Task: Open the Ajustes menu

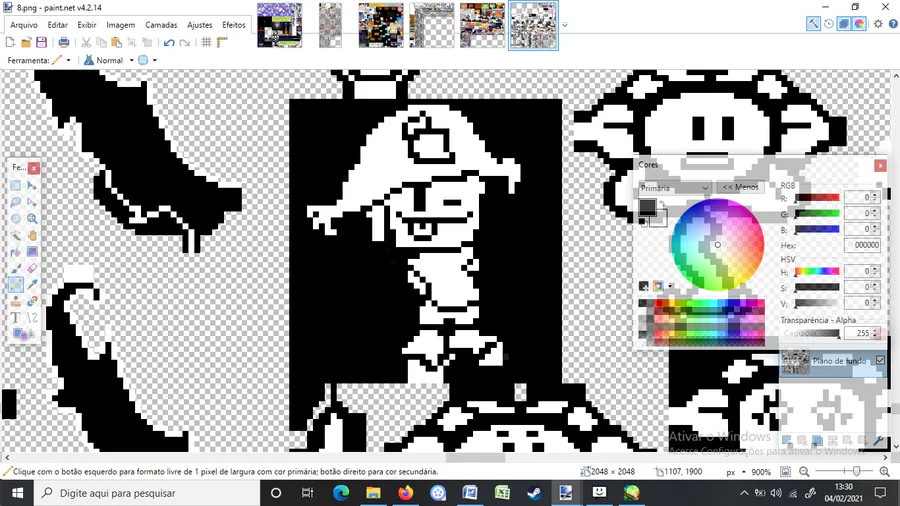Action: 200,25
